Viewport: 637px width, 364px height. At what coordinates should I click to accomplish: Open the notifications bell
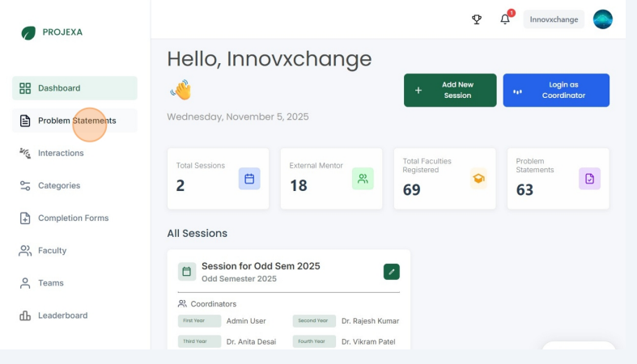[x=505, y=19]
